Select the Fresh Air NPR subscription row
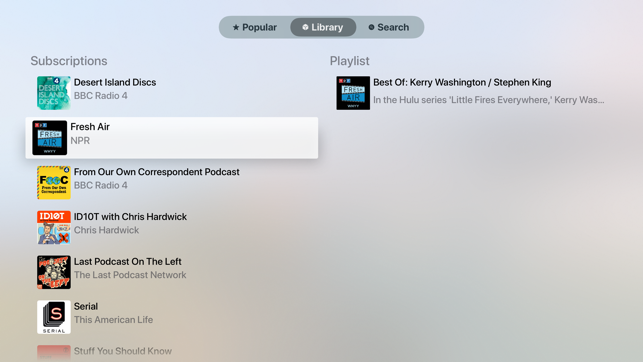This screenshot has height=362, width=643. pos(172,138)
